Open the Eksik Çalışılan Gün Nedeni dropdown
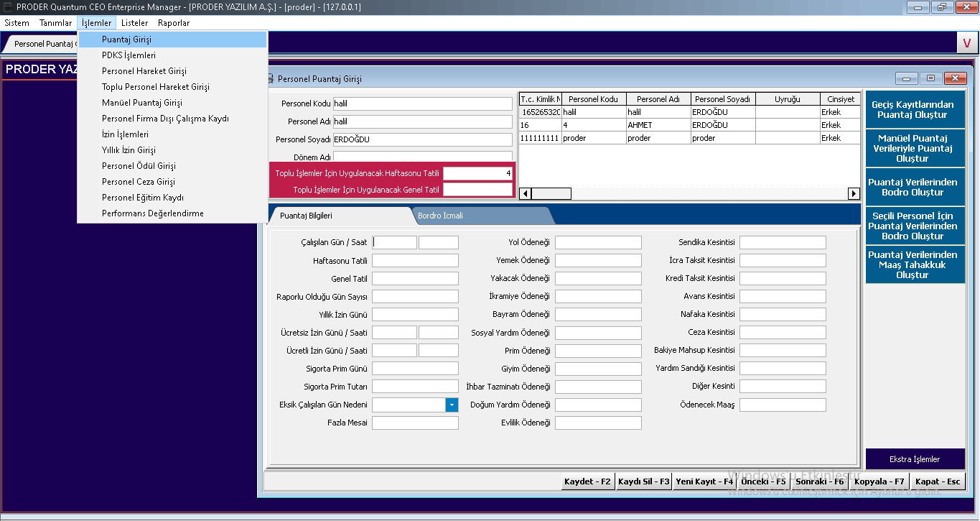This screenshot has width=980, height=521. pyautogui.click(x=452, y=405)
